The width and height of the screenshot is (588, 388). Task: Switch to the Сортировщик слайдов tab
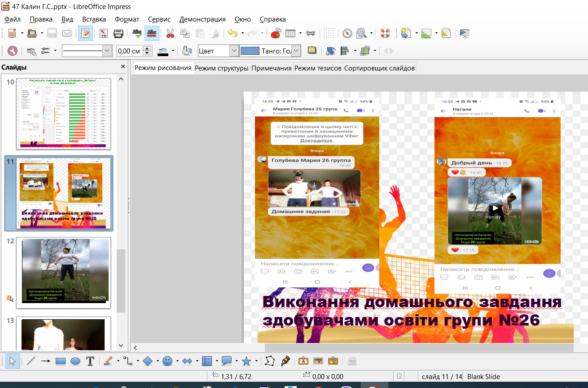point(379,68)
